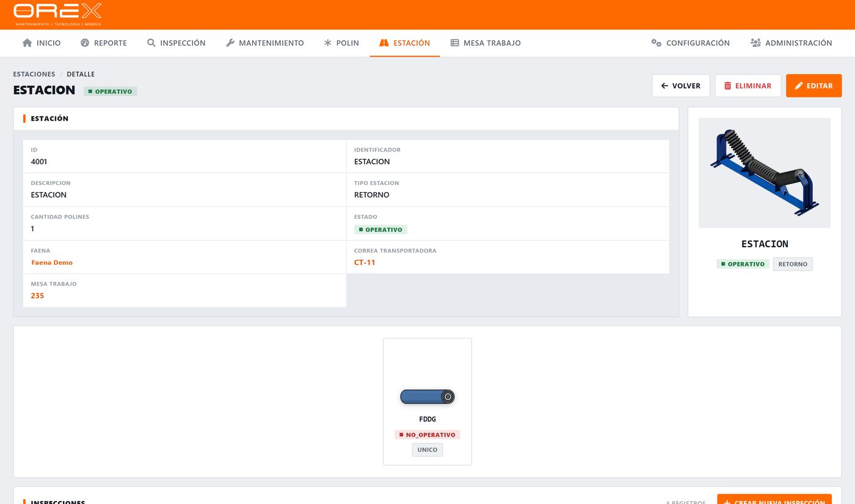Go to the Reporte section
The image size is (855, 504).
tap(104, 43)
